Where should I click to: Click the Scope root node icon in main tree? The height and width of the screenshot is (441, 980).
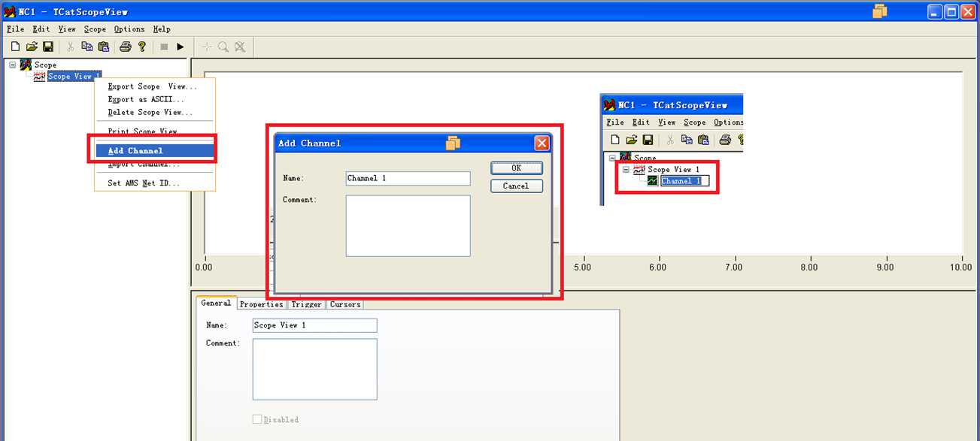point(26,65)
